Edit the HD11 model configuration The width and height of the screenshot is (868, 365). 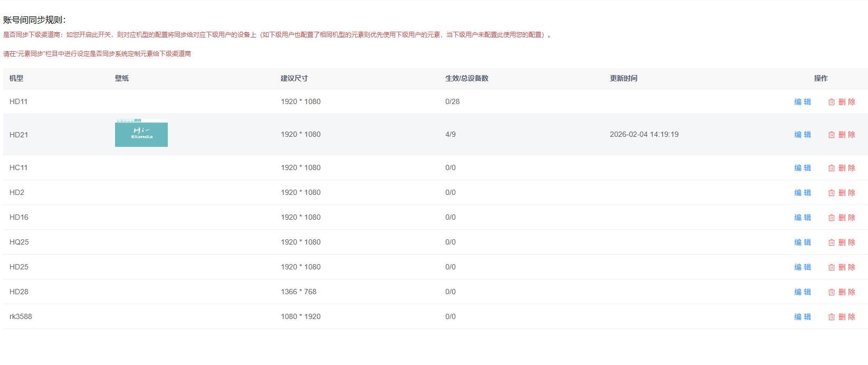[803, 102]
